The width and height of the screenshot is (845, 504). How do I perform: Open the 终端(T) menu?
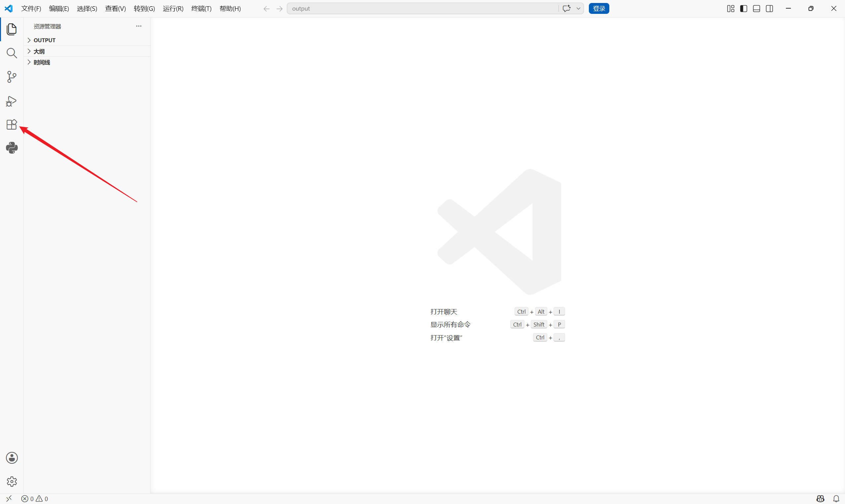[x=201, y=9]
